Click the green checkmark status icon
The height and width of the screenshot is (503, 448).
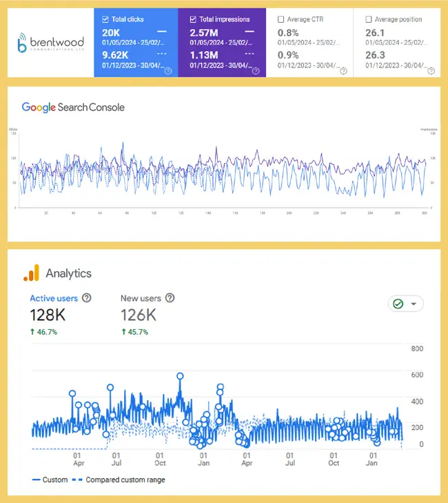(x=398, y=304)
